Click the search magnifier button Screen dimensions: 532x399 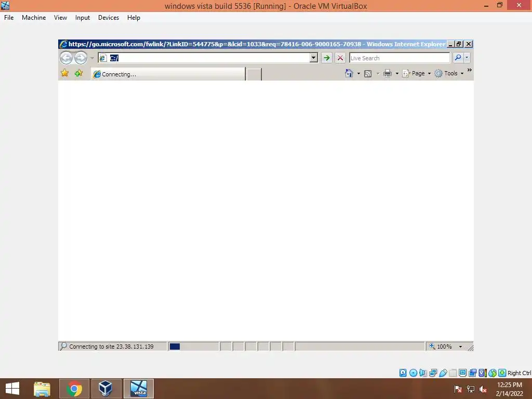458,58
